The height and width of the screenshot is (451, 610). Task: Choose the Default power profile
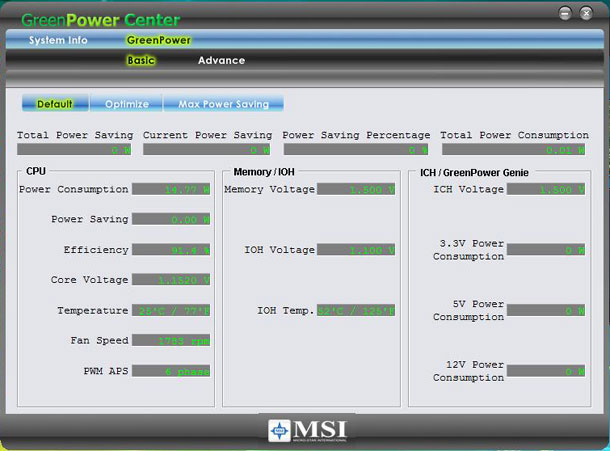[x=55, y=104]
